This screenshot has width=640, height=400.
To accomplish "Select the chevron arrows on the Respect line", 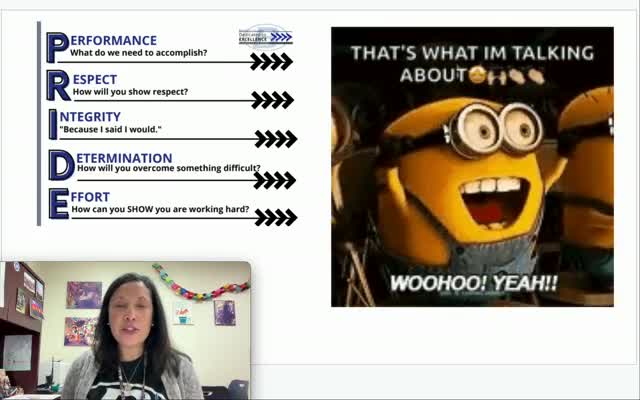I will [x=272, y=100].
